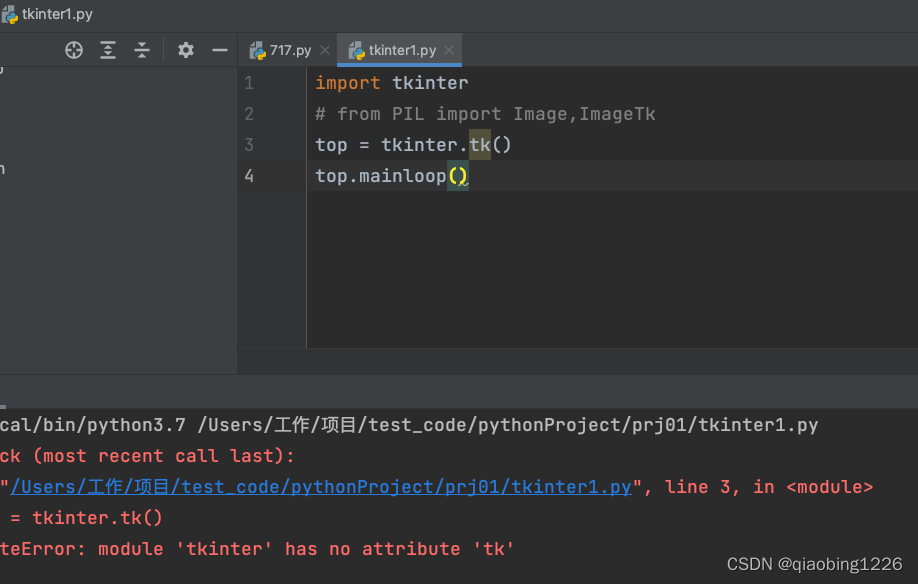Close the 717.py tab

tap(324, 49)
